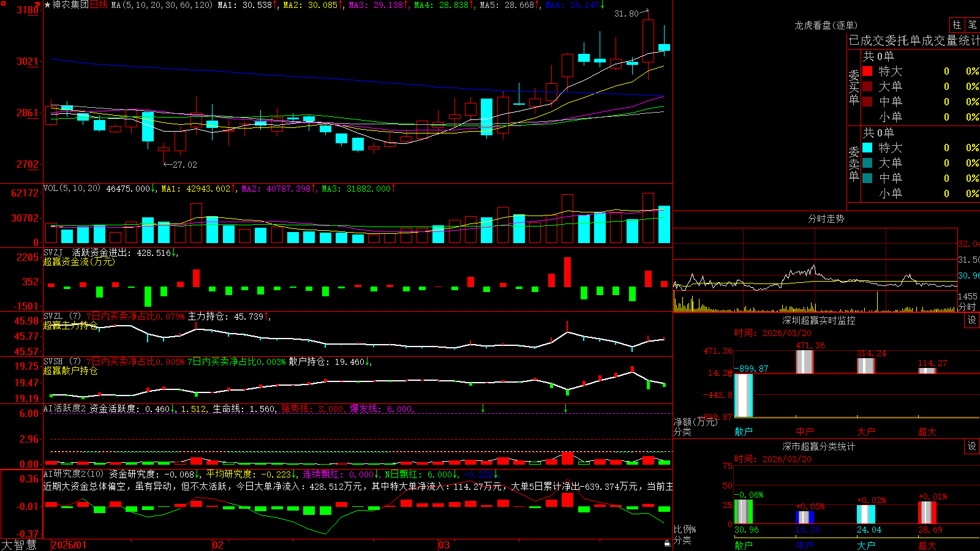Click the star icon before 神农集团

47,5
